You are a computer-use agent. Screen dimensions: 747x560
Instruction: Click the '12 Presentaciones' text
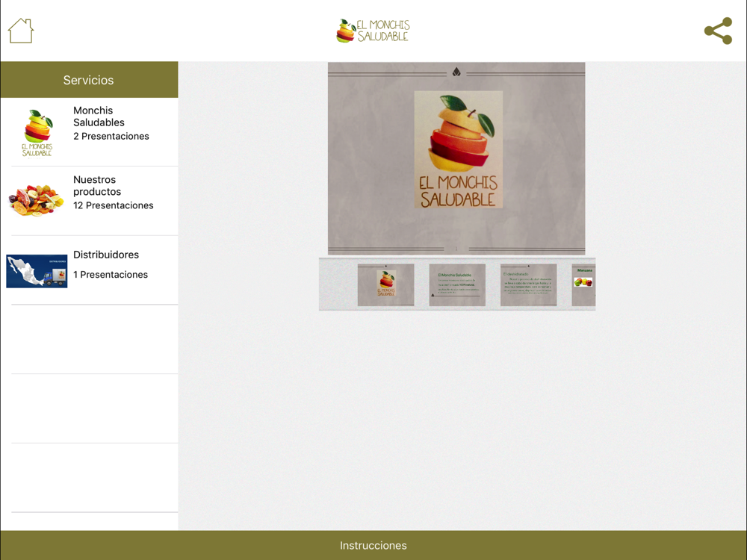(114, 205)
